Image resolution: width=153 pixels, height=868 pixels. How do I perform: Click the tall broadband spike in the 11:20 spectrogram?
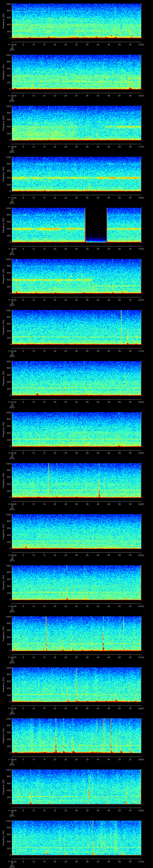pos(121,325)
